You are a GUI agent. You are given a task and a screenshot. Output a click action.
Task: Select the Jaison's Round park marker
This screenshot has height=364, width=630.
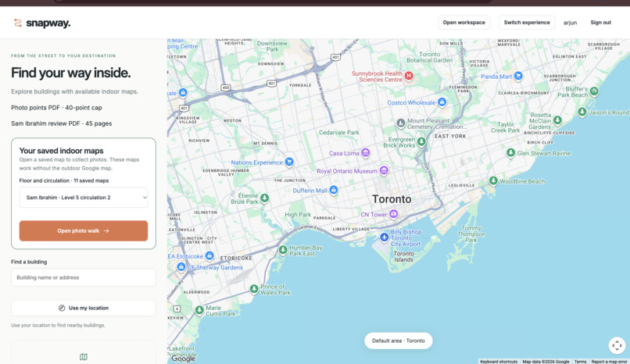582,112
